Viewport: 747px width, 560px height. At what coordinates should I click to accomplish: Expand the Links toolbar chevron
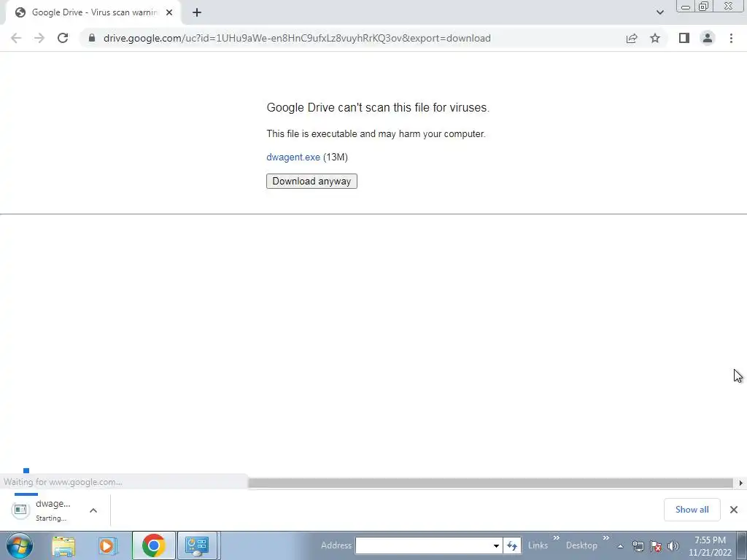point(556,538)
